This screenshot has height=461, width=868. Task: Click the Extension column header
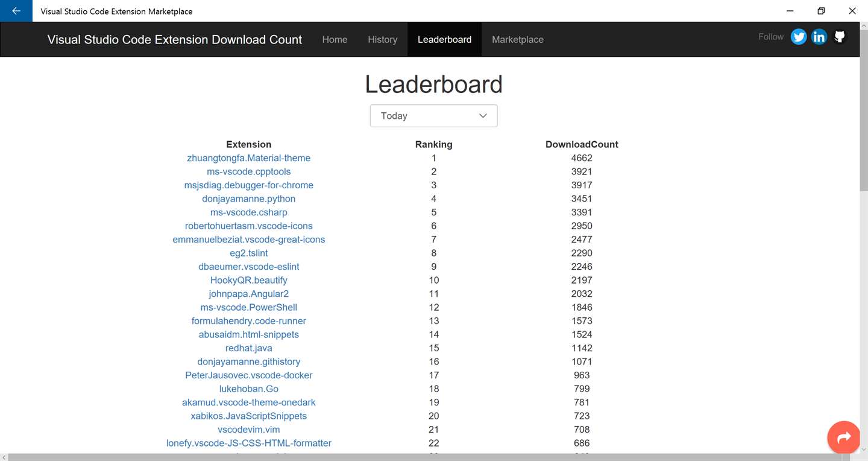tap(249, 144)
